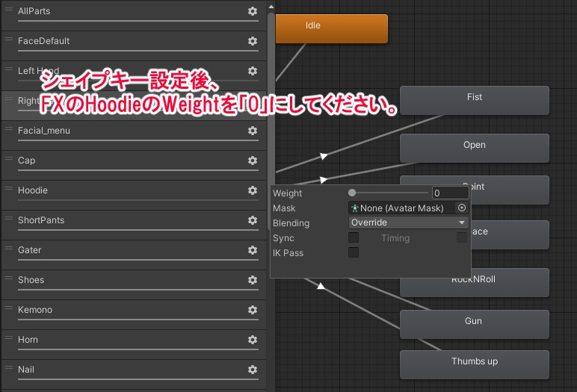This screenshot has height=392, width=577.
Task: Open settings gear for Nail layer
Action: [253, 369]
